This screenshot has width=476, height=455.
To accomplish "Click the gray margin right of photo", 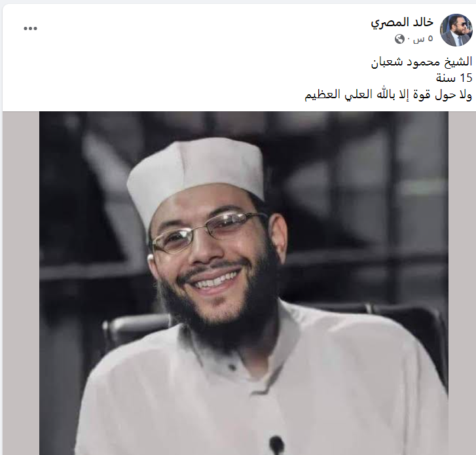I will [462, 283].
